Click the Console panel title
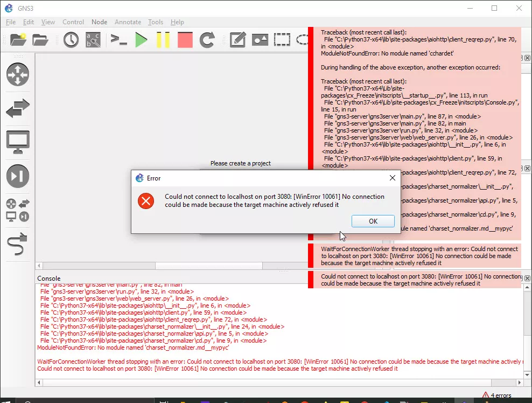 pyautogui.click(x=49, y=279)
